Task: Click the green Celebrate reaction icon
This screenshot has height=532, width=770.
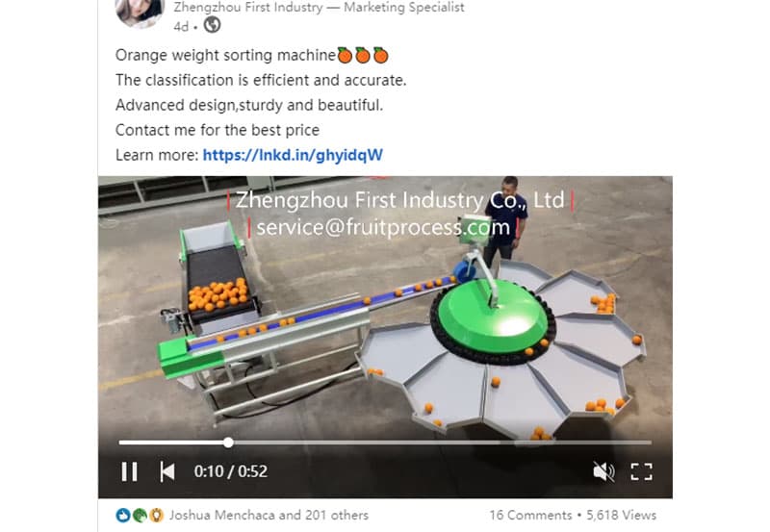Action: tap(140, 515)
